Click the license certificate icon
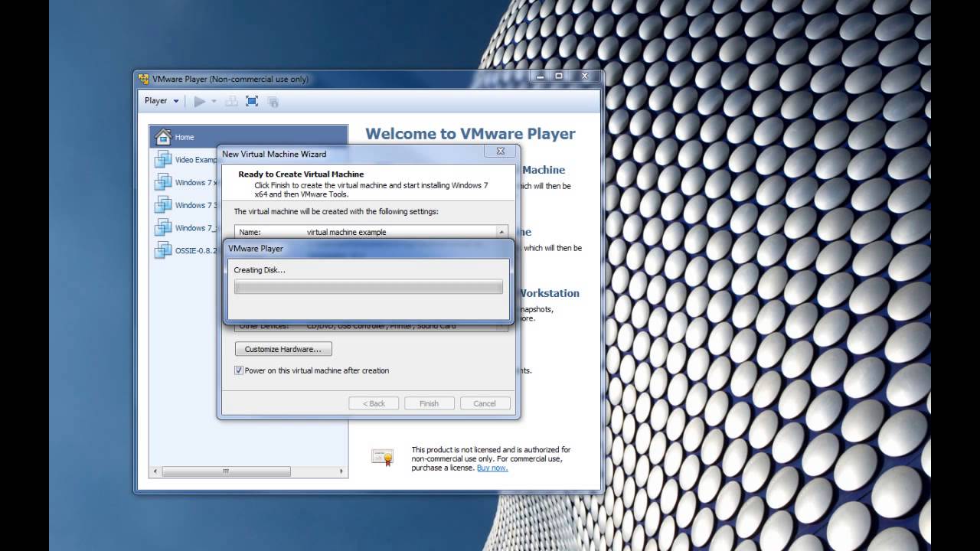980x551 pixels. [383, 457]
